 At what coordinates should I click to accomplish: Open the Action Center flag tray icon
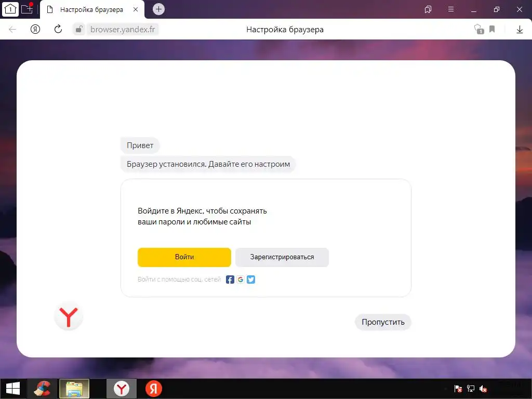point(458,389)
